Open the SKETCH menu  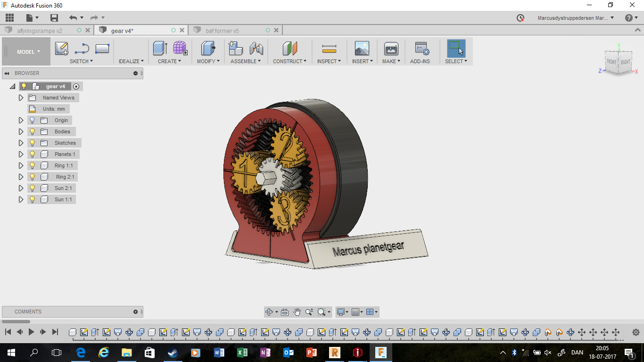(81, 61)
